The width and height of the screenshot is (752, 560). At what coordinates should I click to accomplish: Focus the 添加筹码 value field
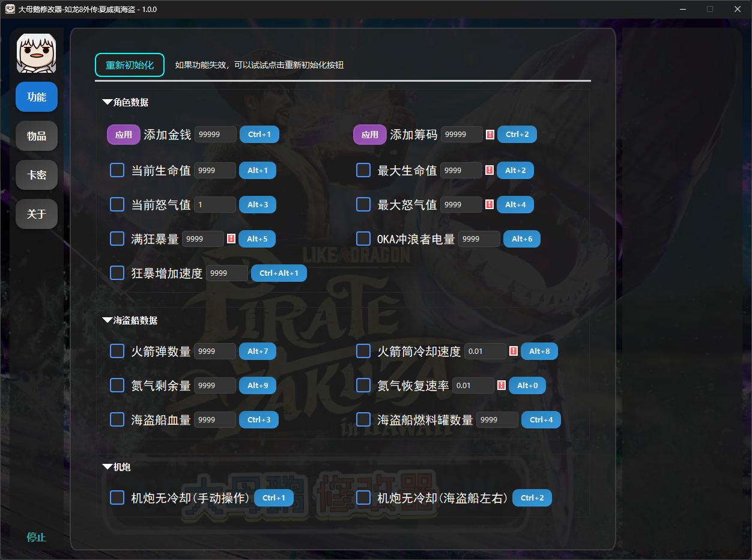point(462,135)
